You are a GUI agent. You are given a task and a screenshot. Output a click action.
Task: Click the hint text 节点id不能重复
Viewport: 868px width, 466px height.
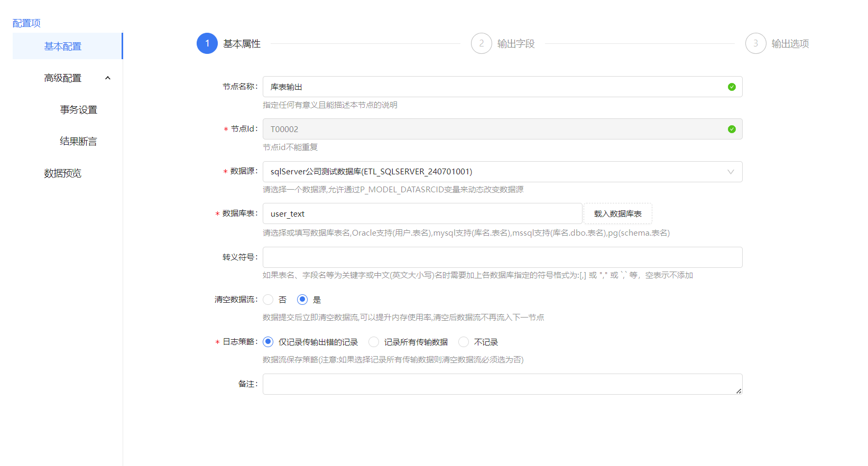290,147
